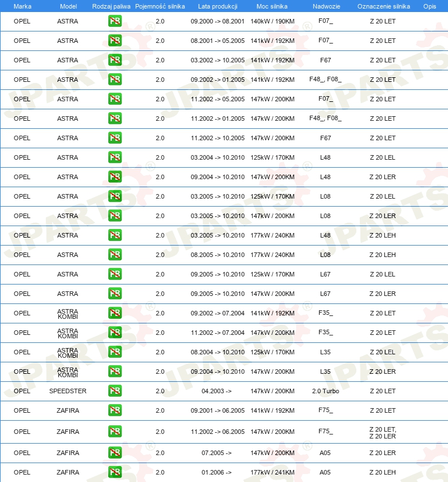Click the Rodzaj paliwa column header
This screenshot has width=448, height=482.
point(111,6)
